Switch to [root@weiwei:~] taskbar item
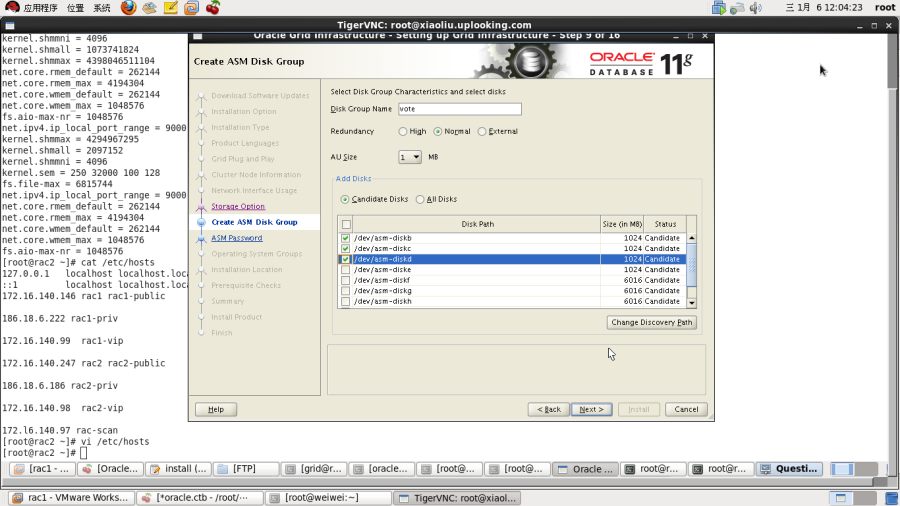 point(327,498)
